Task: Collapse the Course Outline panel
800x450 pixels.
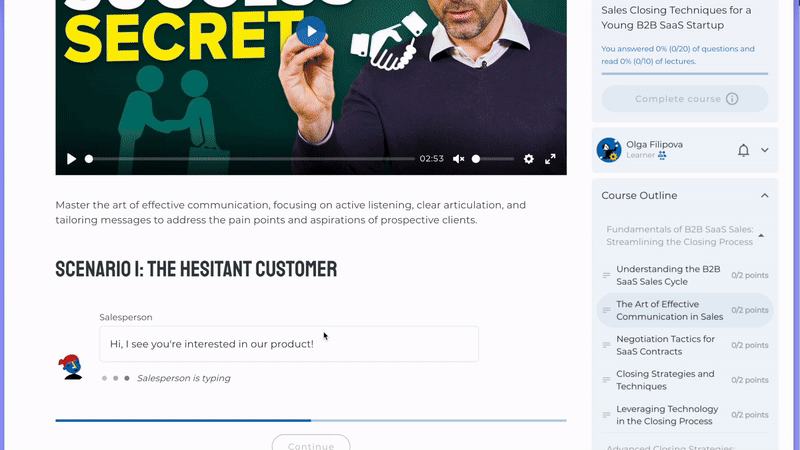Action: (764, 195)
